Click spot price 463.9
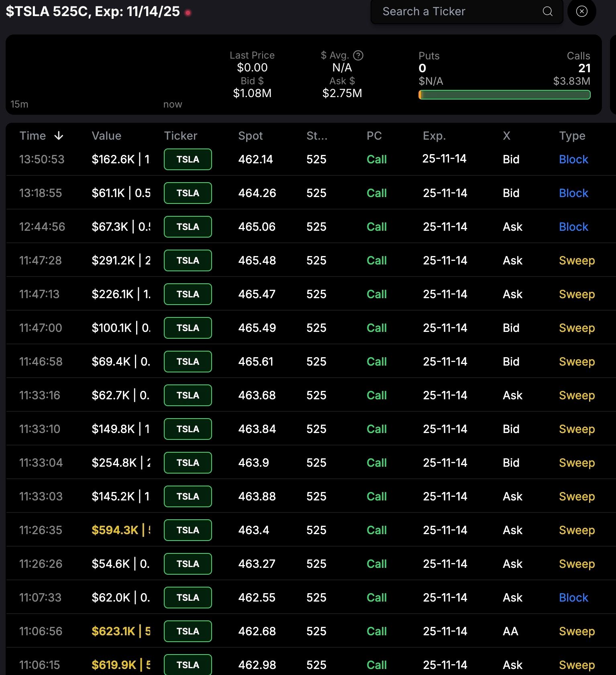Image resolution: width=616 pixels, height=675 pixels. (253, 463)
